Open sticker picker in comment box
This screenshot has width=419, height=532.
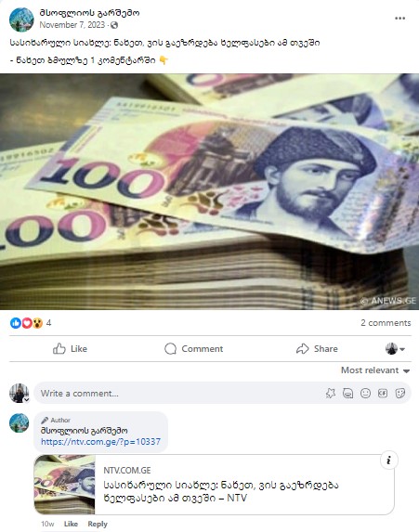pos(400,394)
